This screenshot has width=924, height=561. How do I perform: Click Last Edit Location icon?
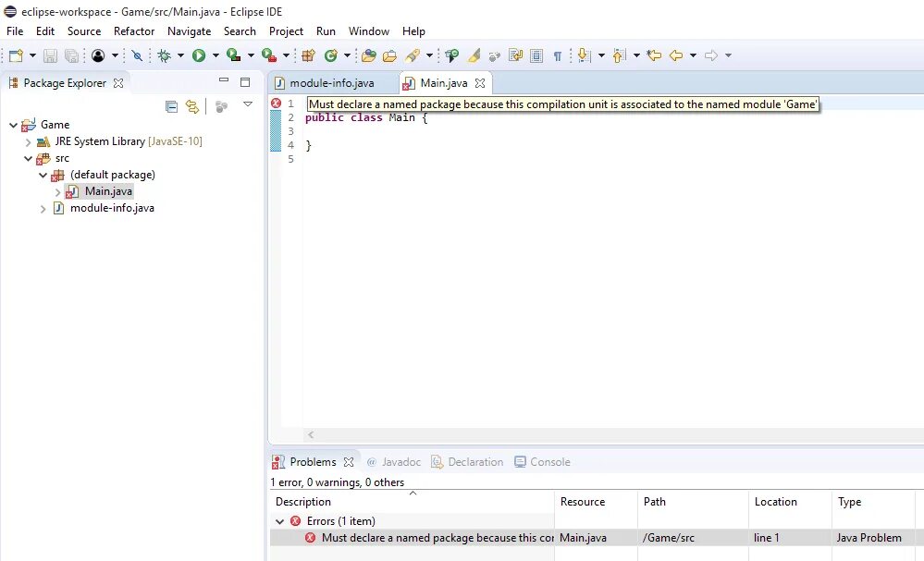pos(654,55)
